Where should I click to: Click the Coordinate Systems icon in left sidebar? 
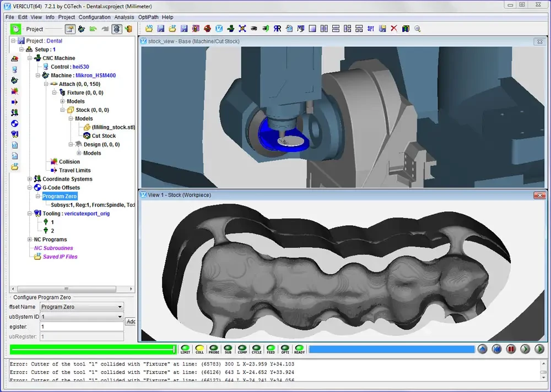14,113
